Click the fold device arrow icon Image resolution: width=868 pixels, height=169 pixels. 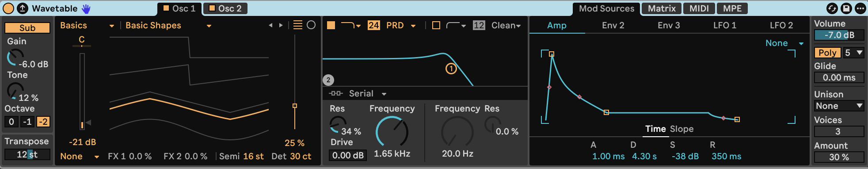pos(22,8)
